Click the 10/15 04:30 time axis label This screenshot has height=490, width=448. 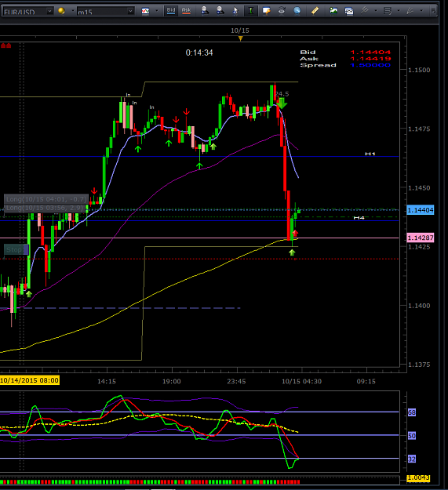click(302, 382)
